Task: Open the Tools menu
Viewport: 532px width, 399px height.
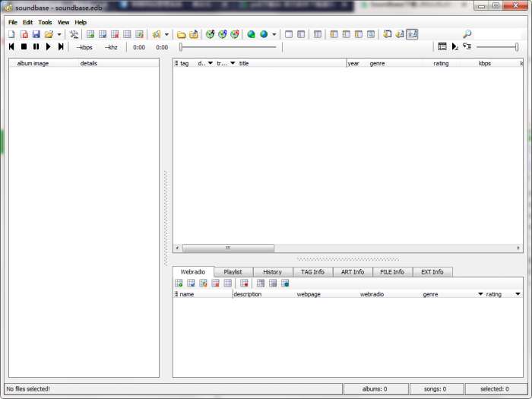Action: tap(46, 22)
